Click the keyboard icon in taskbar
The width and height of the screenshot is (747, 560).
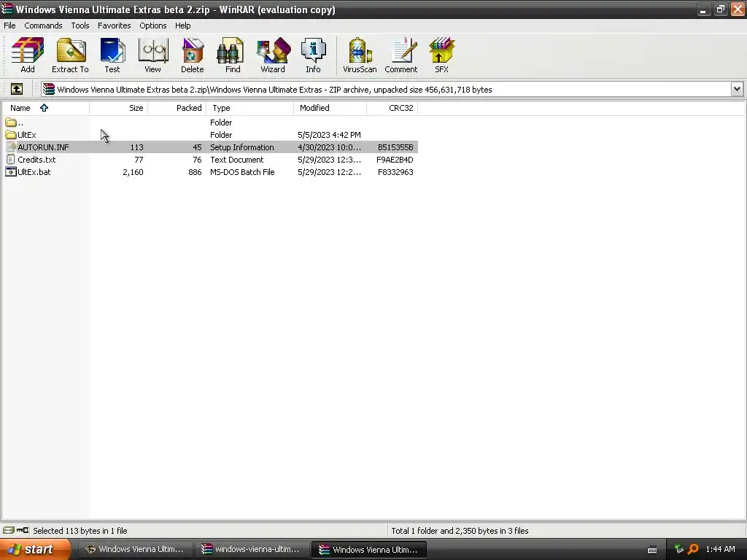(x=652, y=550)
